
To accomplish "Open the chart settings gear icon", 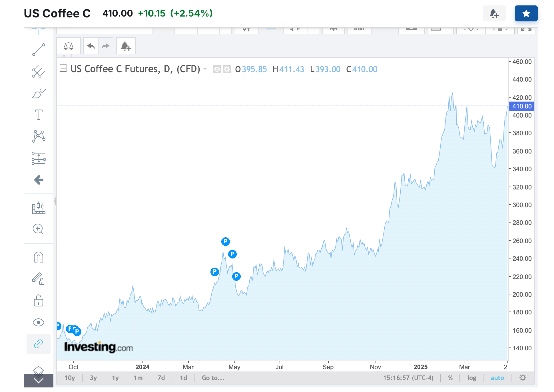I will 523,378.
